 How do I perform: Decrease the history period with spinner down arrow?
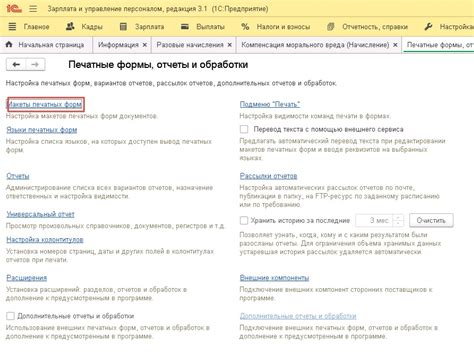pyautogui.click(x=398, y=224)
